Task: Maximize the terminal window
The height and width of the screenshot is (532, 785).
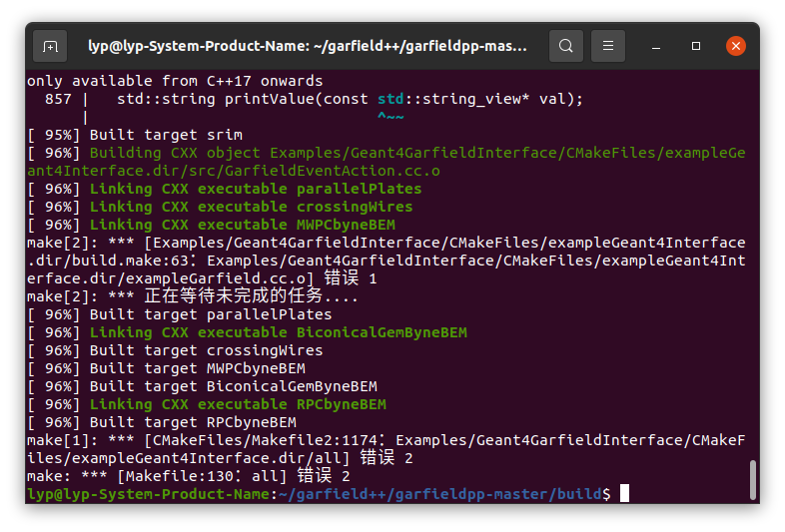Action: pos(696,46)
